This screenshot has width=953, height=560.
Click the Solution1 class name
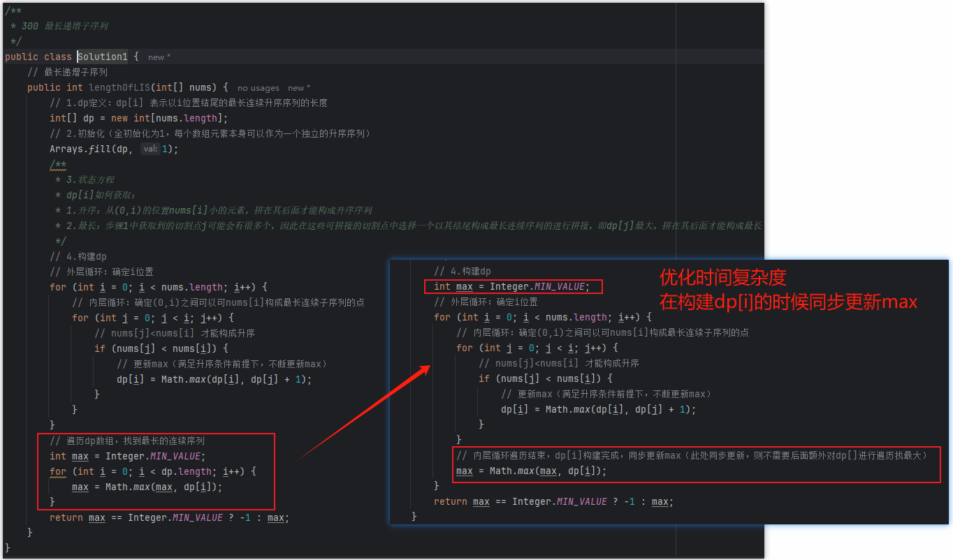tap(103, 57)
